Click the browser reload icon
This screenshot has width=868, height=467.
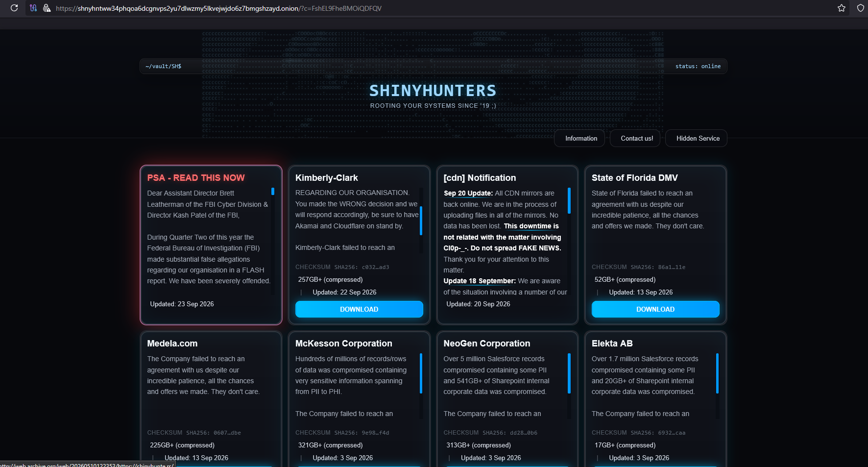(x=14, y=8)
